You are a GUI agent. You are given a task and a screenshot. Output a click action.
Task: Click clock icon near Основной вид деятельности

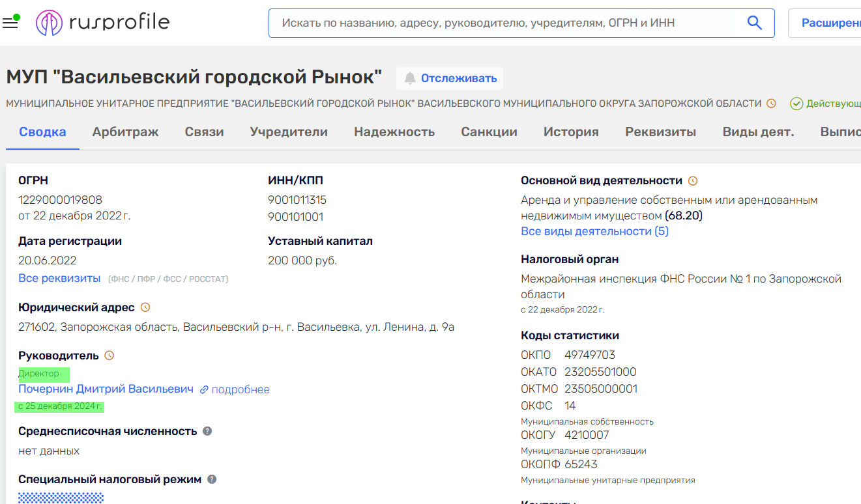point(693,180)
